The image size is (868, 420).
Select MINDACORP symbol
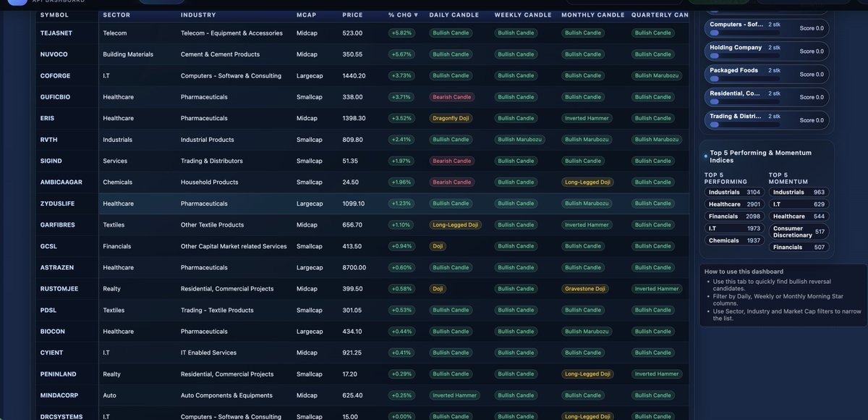tap(59, 395)
